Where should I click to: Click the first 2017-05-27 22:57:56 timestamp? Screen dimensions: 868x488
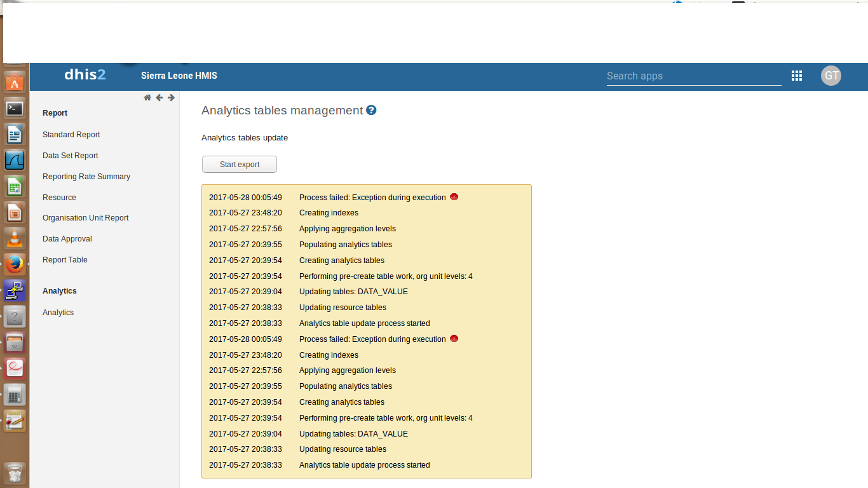tap(245, 229)
